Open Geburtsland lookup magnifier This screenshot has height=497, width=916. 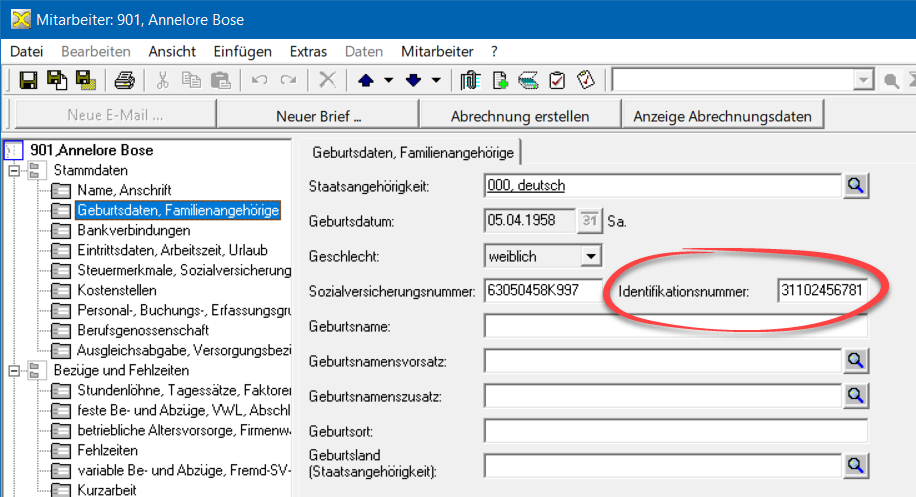856,465
